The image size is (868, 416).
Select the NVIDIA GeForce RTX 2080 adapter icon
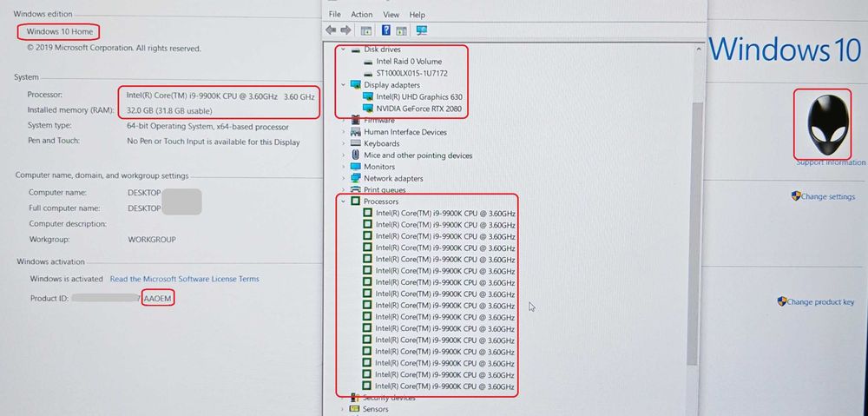367,109
